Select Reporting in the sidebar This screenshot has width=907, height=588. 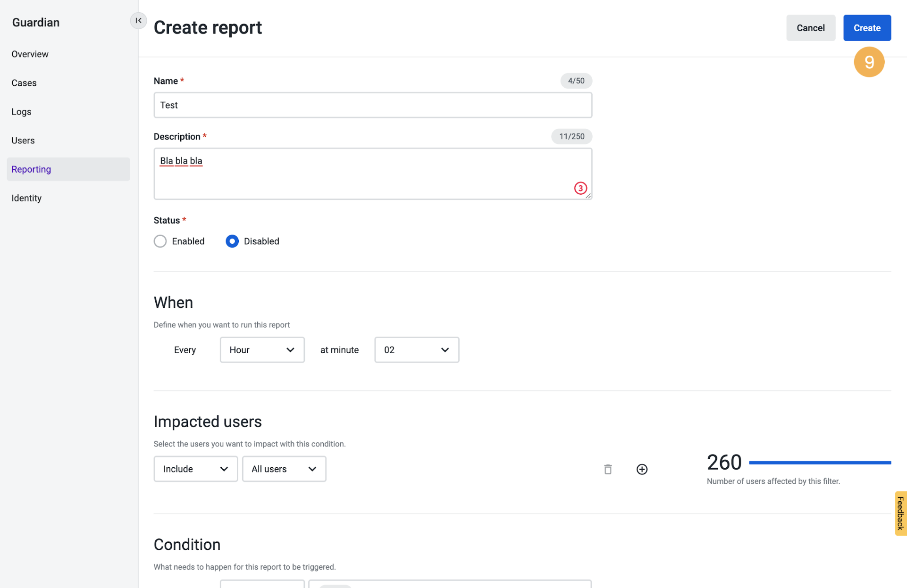(68, 169)
